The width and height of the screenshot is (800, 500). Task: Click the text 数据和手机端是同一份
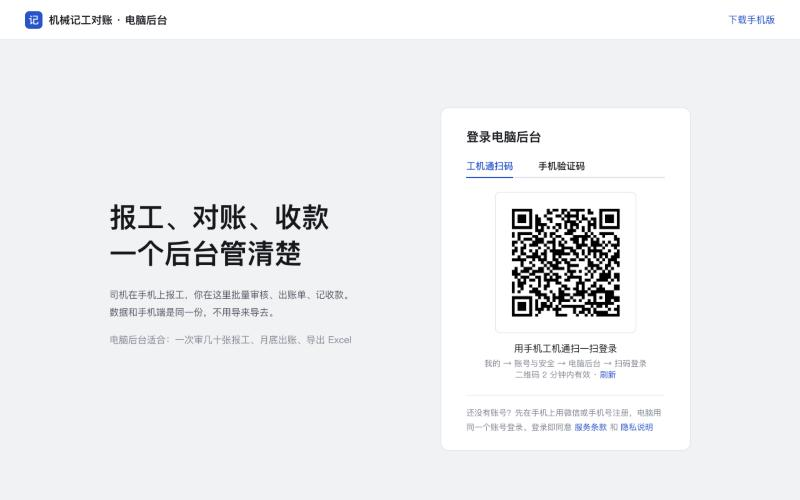click(x=156, y=312)
